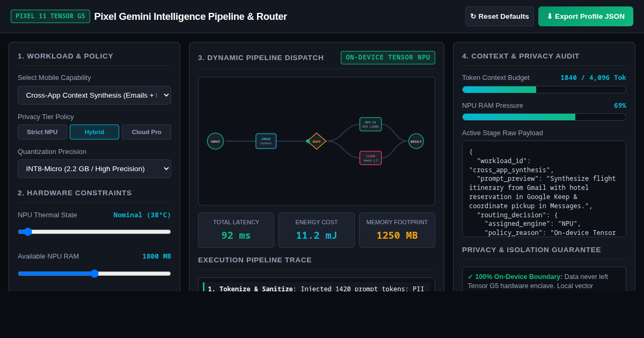Click the ROUTE diamond node
644x338 pixels.
pos(317,141)
